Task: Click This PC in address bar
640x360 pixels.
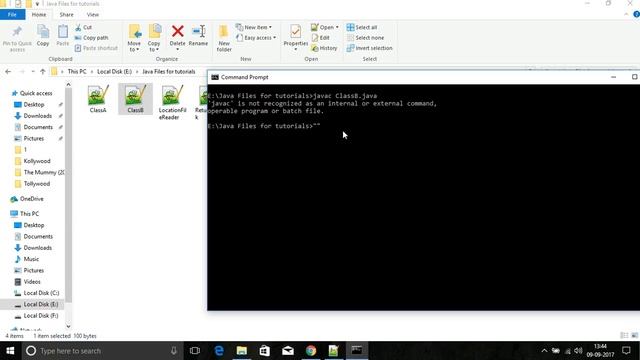Action: click(x=77, y=71)
